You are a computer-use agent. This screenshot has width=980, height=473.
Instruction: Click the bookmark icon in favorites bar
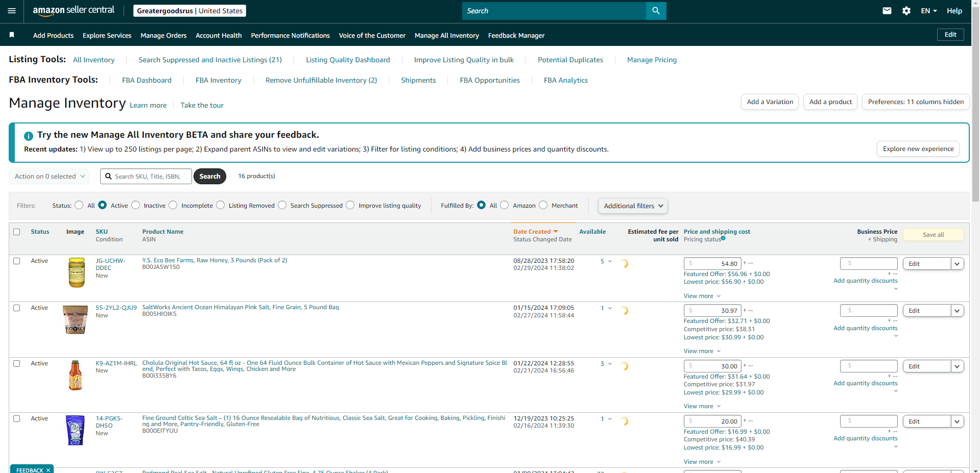click(12, 35)
